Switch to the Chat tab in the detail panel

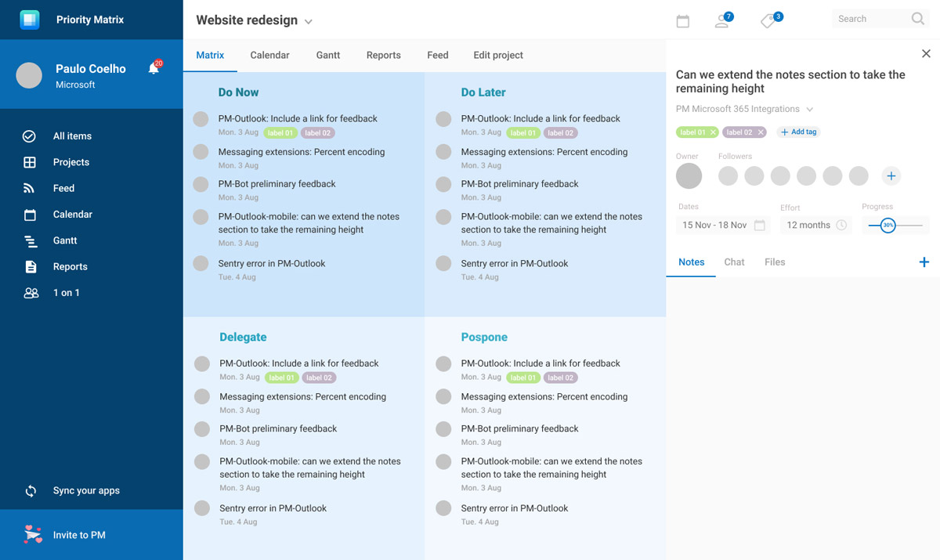pyautogui.click(x=734, y=262)
